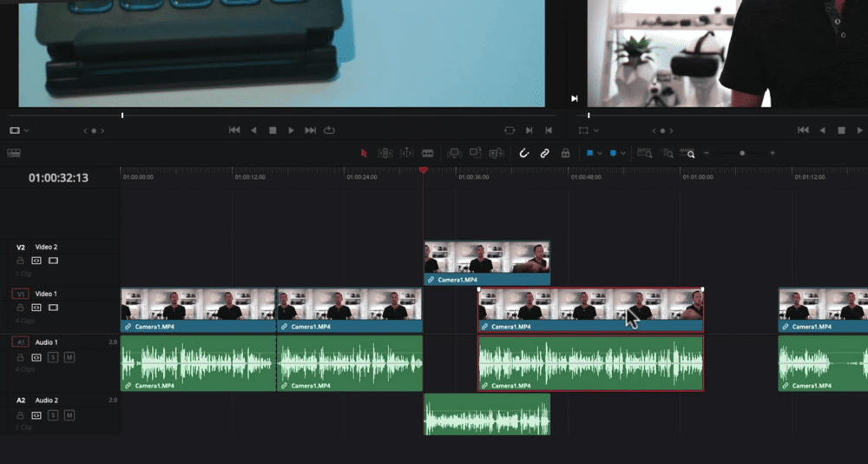
Task: Open the marker color dropdown arrow
Action: pyautogui.click(x=623, y=154)
